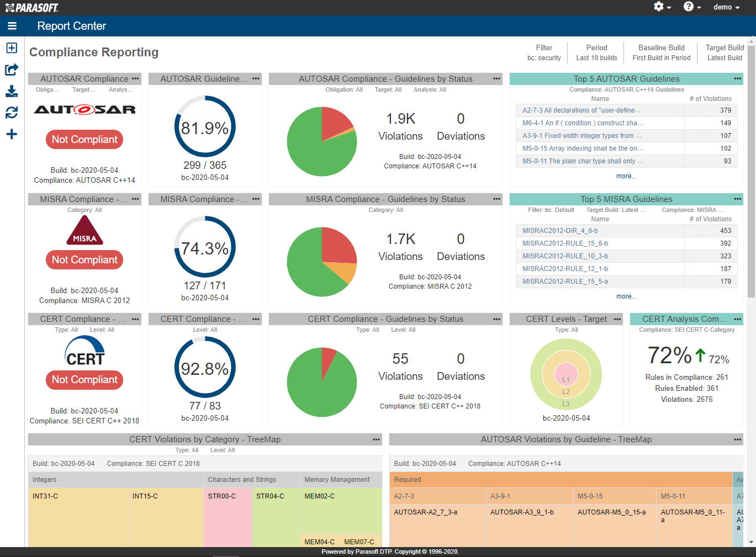Share the dashboard using the export arrow icon

(12, 70)
